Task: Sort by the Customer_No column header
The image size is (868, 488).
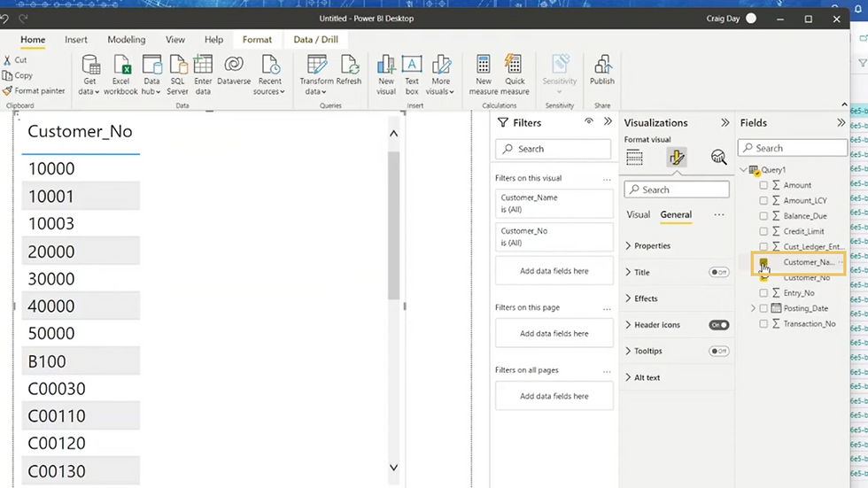Action: click(81, 132)
